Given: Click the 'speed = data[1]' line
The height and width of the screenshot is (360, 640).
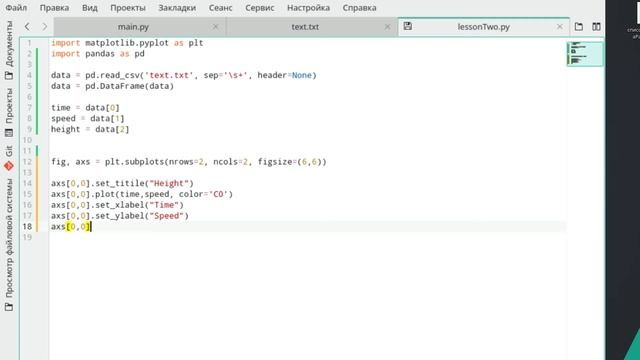Looking at the screenshot, I should (88, 118).
